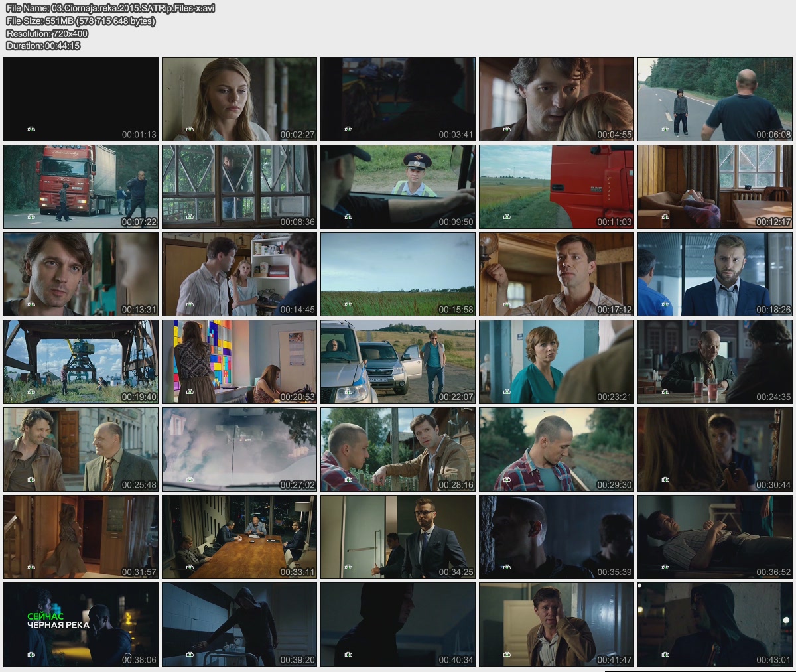
Task: Click the 'Черная река' title frame at 00:38:06
Action: pyautogui.click(x=81, y=624)
